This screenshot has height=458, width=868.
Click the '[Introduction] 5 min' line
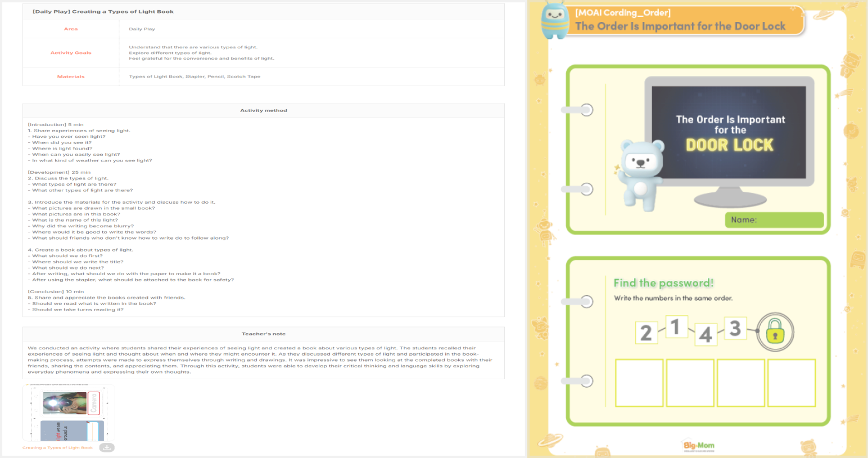[56, 125]
